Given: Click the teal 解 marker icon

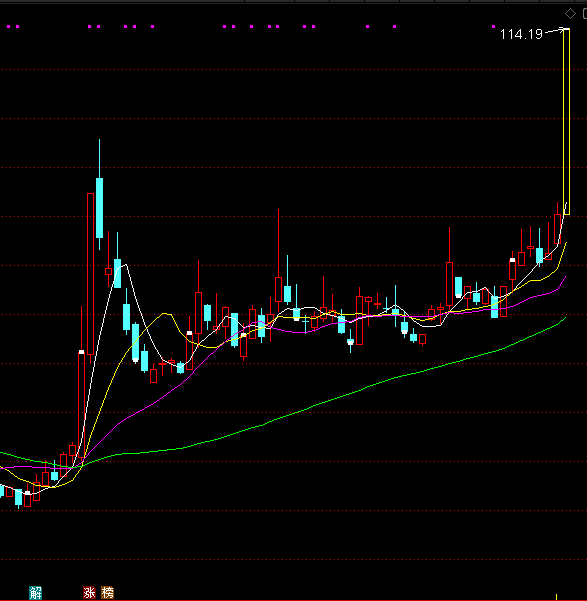Looking at the screenshot, I should click(36, 593).
